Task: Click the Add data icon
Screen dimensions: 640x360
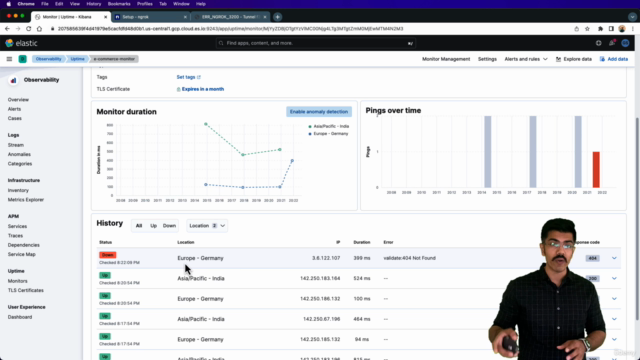Action: pyautogui.click(x=602, y=59)
